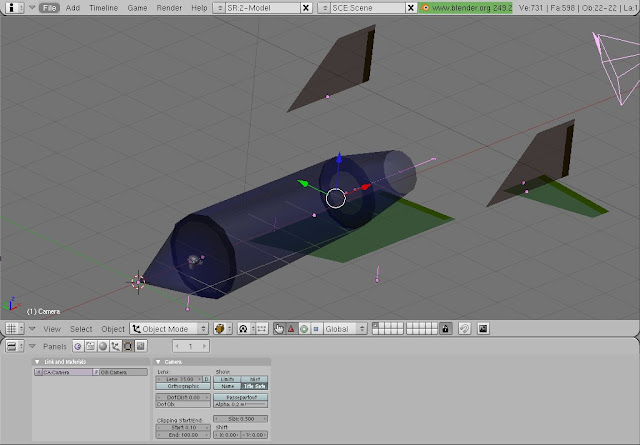This screenshot has width=640, height=445.
Task: Open the pivot point selector icon
Action: click(x=241, y=328)
